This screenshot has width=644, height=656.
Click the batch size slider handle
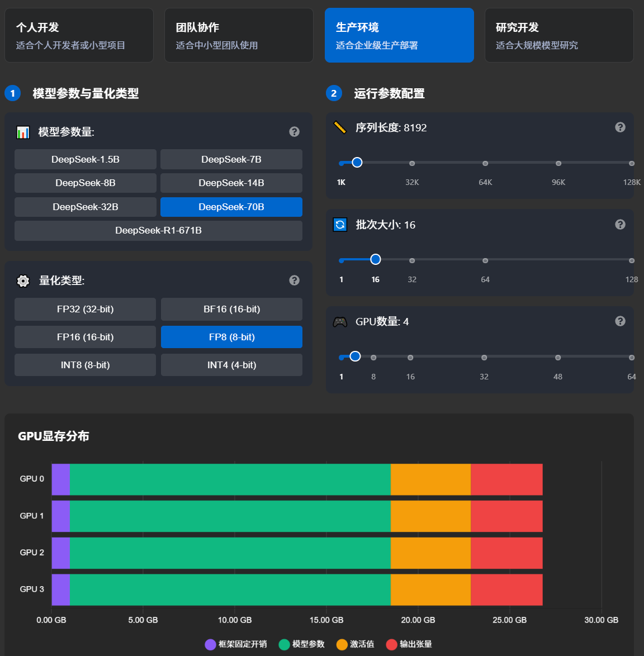pos(376,259)
